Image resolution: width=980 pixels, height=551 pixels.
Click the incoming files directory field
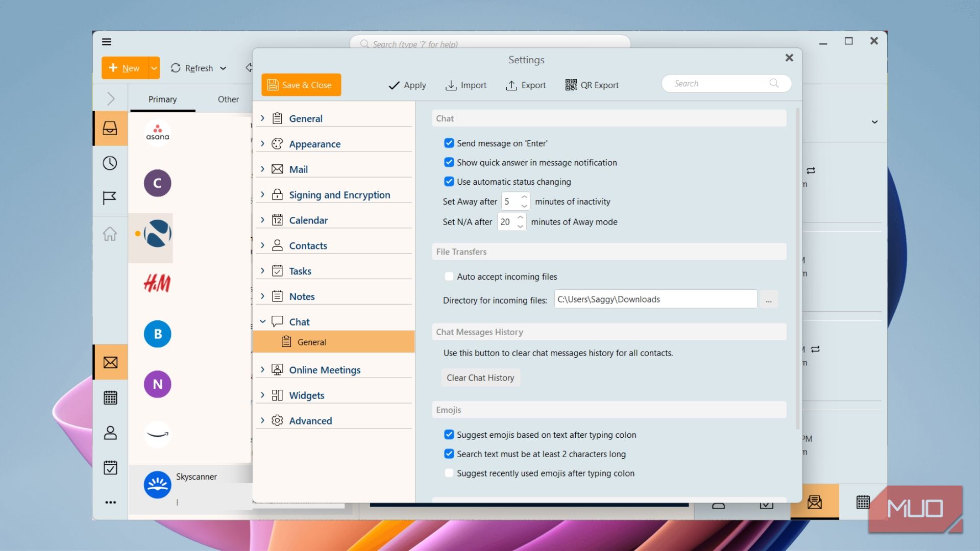tap(655, 299)
